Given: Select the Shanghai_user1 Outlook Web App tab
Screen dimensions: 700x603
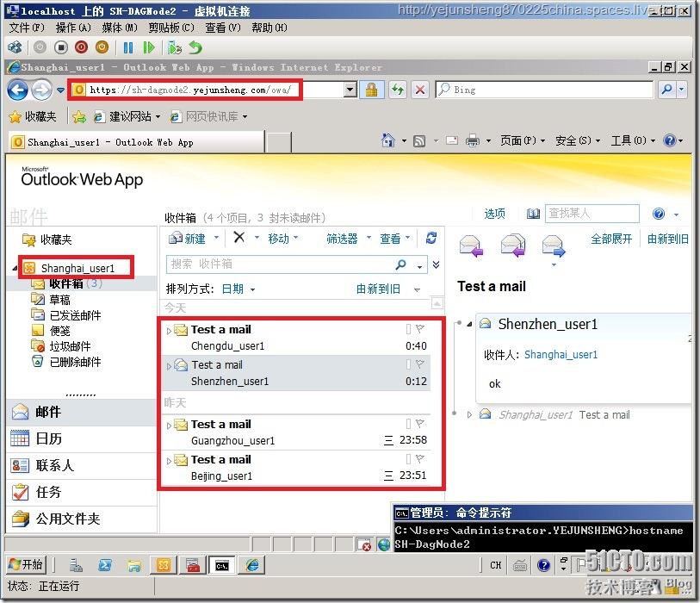Looking at the screenshot, I should pos(136,142).
